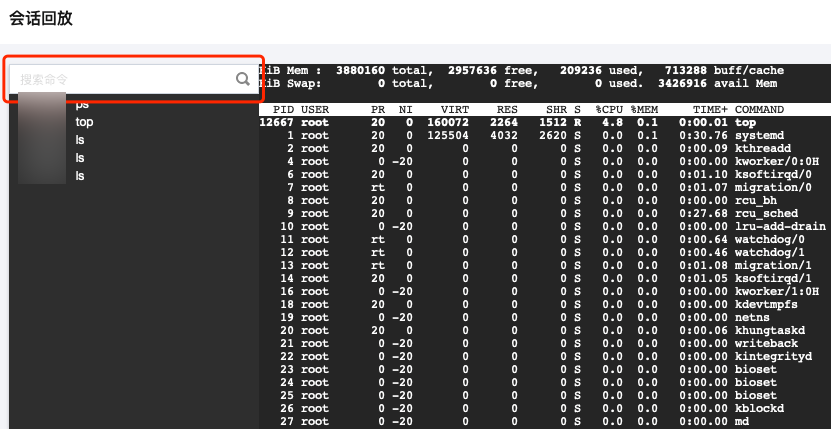Click the USER column header
Image resolution: width=831 pixels, height=429 pixels.
[x=315, y=110]
